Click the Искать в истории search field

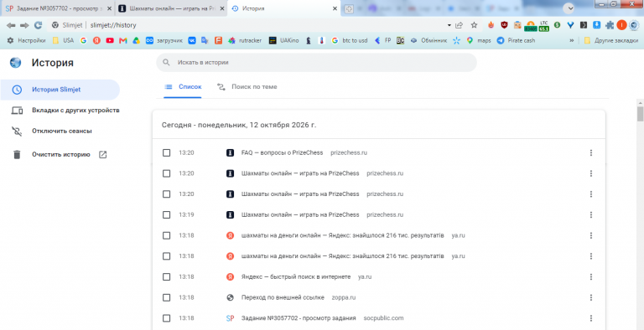[x=316, y=62]
